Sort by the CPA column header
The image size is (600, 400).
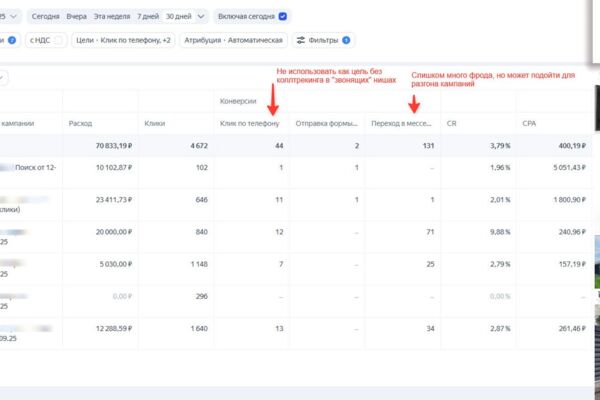pos(529,123)
